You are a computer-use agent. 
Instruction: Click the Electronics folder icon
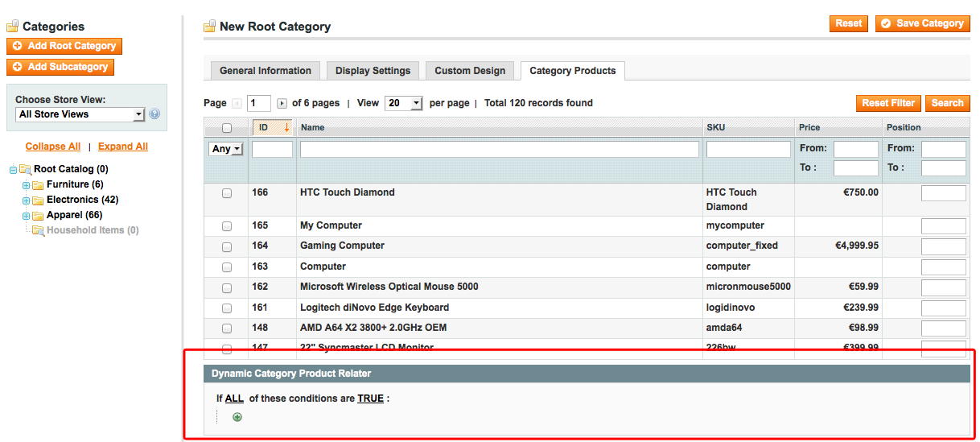point(38,200)
